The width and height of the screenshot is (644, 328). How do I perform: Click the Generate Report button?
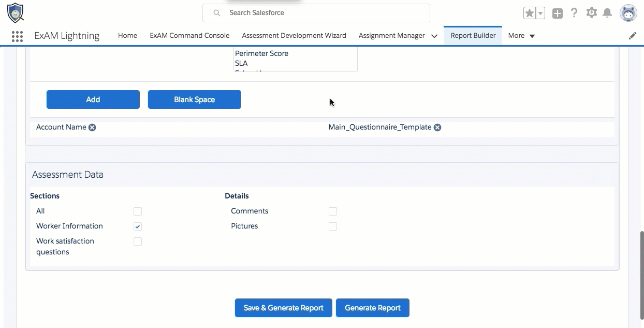coord(373,308)
